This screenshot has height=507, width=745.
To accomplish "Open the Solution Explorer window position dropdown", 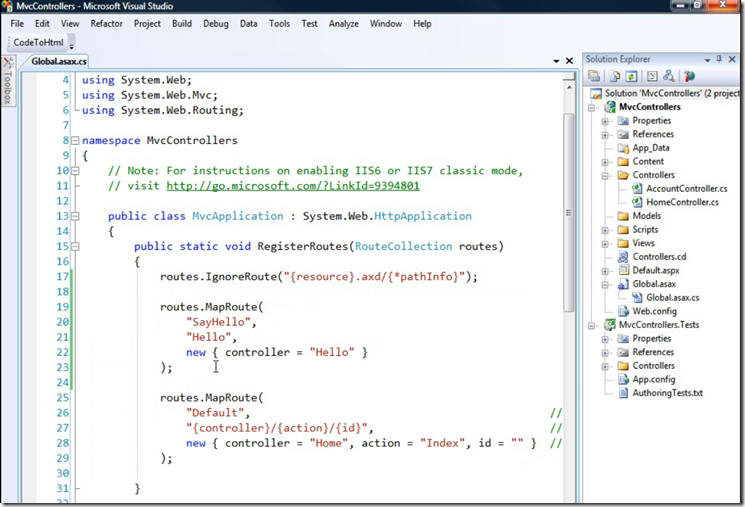I will 707,60.
